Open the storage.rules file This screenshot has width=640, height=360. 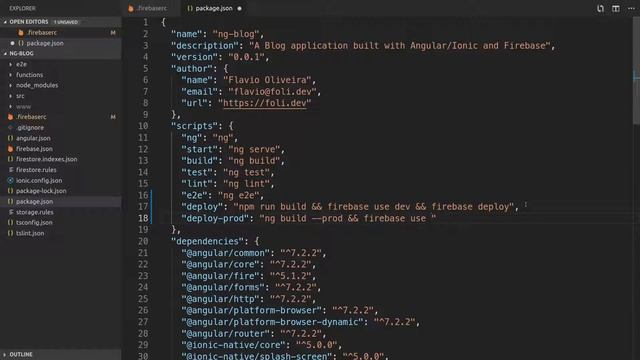pos(34,212)
